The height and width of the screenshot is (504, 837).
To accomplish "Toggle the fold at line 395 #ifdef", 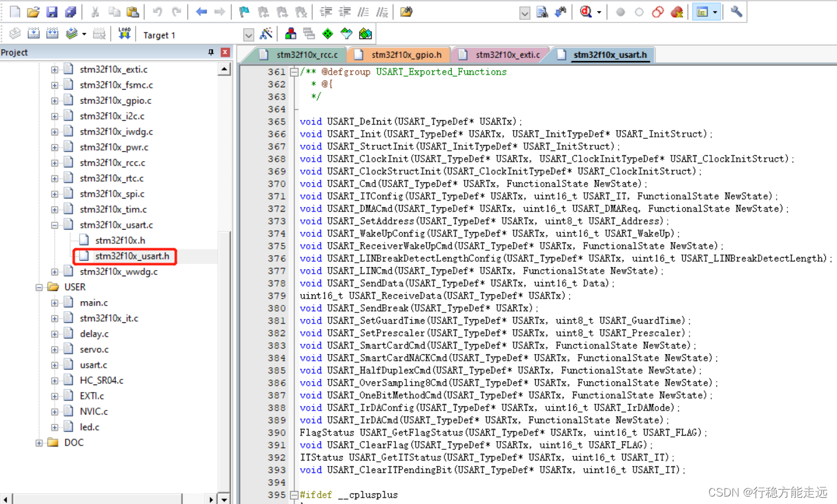I will coord(294,495).
